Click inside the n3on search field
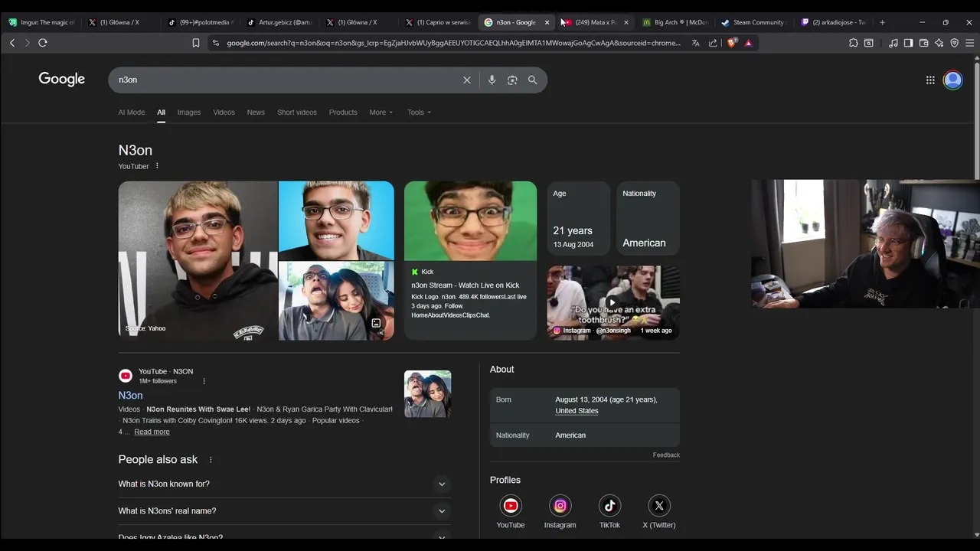 [x=283, y=80]
